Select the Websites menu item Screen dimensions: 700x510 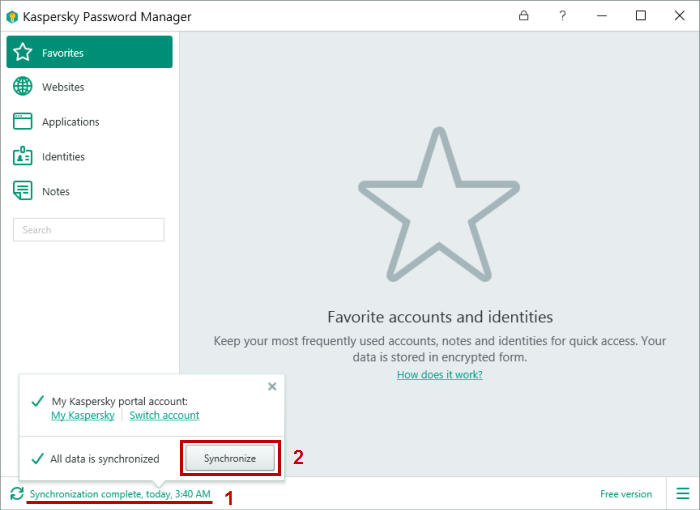coord(63,87)
